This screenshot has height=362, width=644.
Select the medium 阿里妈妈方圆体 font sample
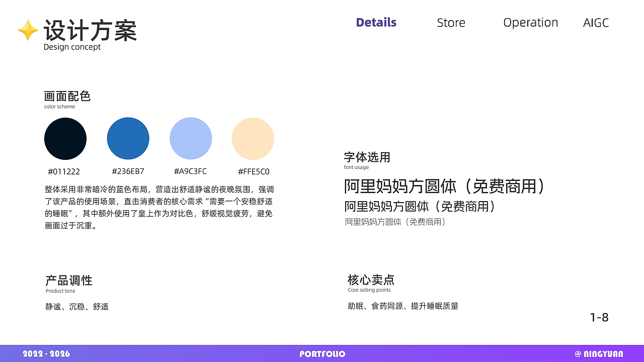(x=421, y=207)
